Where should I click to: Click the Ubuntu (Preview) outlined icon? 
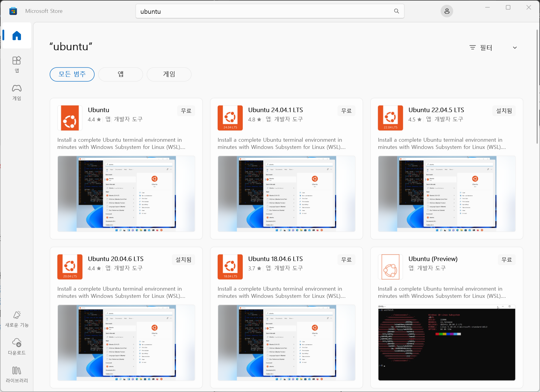click(390, 267)
